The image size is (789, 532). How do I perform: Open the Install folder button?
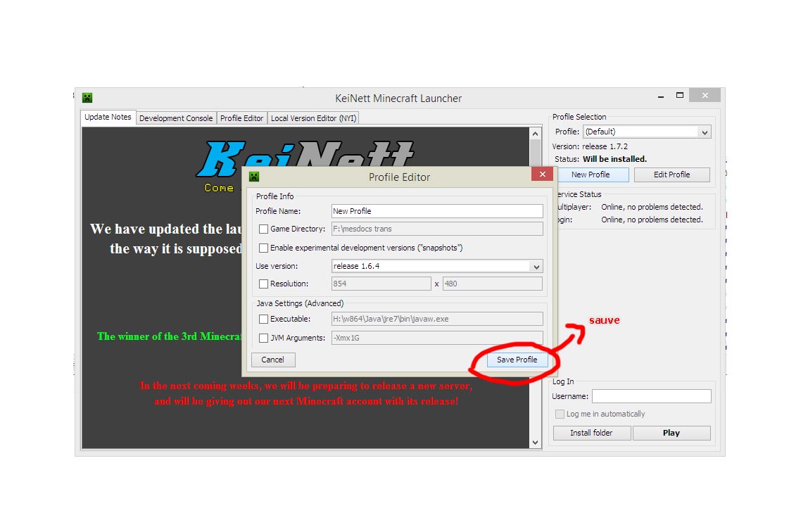pyautogui.click(x=592, y=433)
